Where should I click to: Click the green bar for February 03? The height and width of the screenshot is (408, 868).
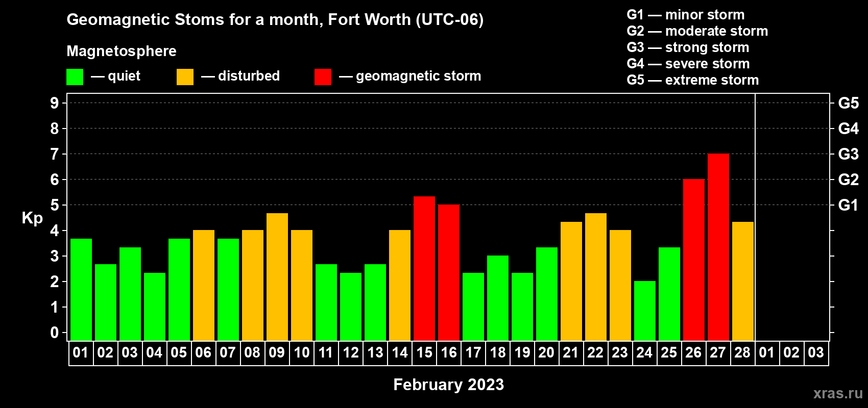click(130, 294)
